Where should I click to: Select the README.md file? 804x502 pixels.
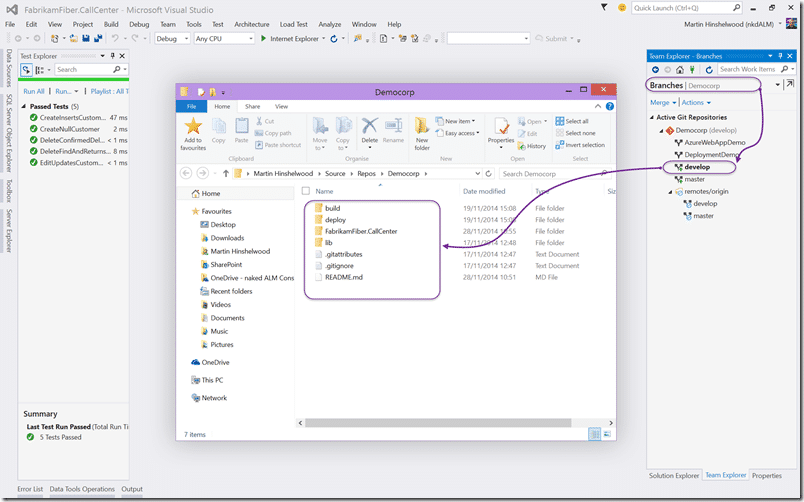point(344,277)
